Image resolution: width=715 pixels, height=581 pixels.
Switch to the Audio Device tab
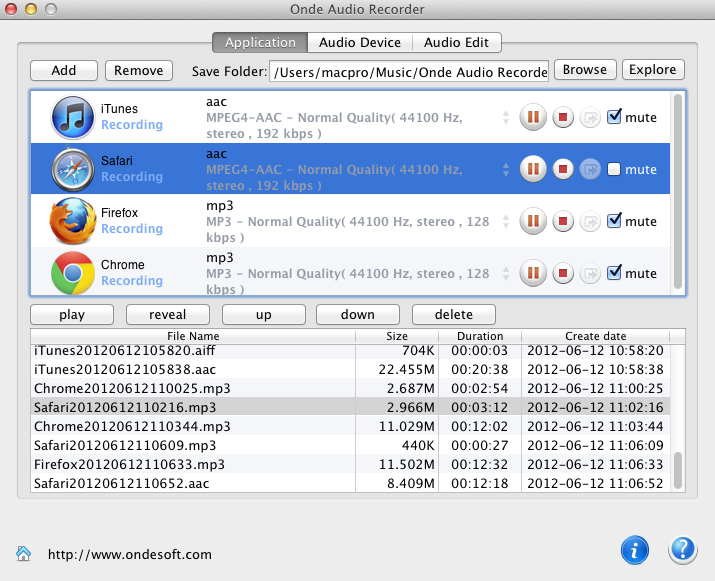pos(359,43)
